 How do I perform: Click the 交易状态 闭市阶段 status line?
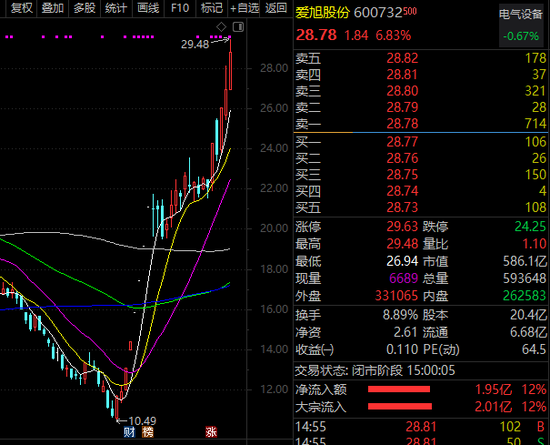pyautogui.click(x=375, y=370)
